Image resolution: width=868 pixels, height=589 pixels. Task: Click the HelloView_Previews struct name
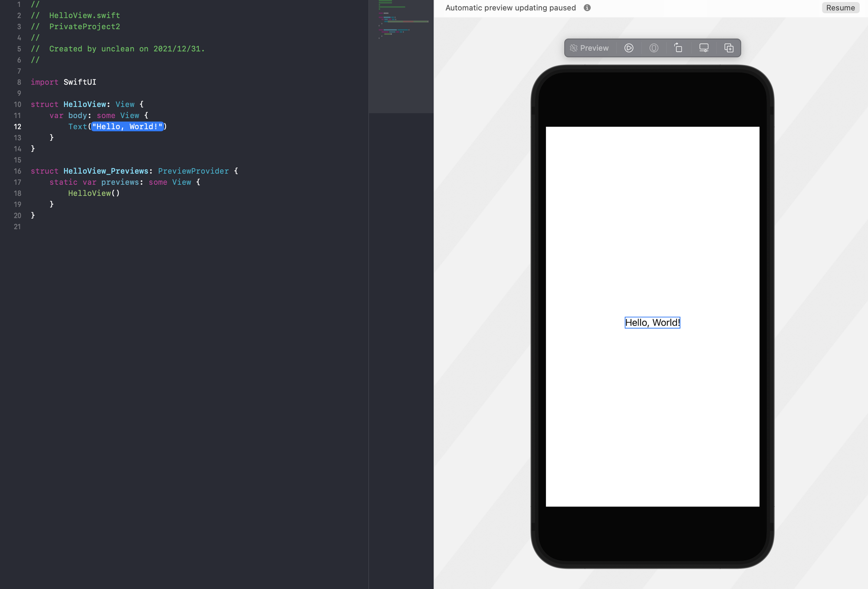pyautogui.click(x=106, y=171)
